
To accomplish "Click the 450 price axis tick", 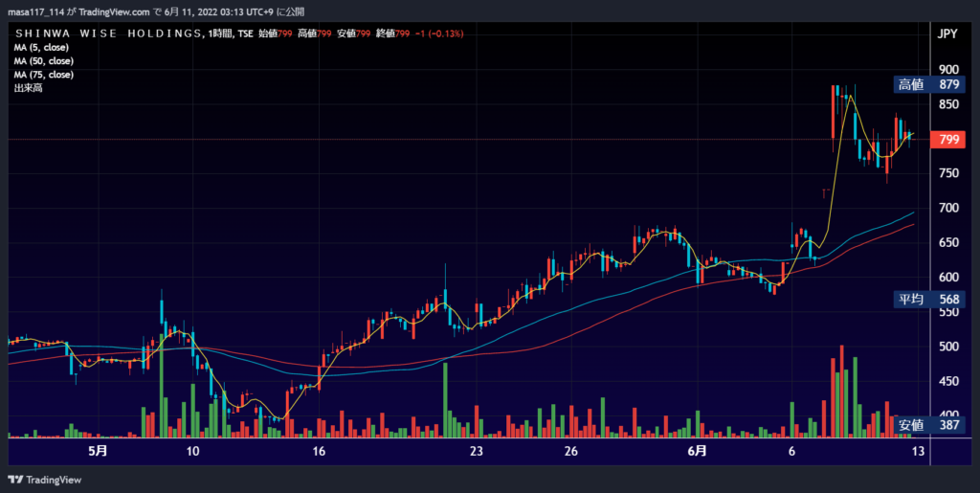I will [x=948, y=381].
